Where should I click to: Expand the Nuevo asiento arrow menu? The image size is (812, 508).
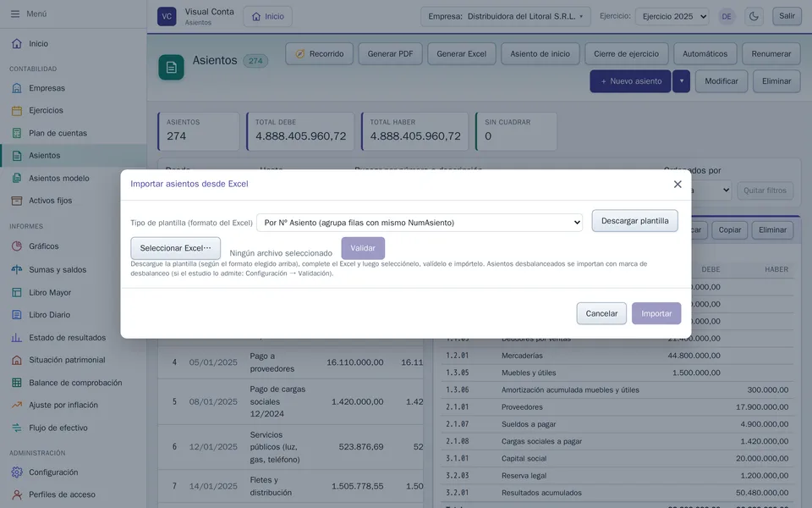[682, 81]
